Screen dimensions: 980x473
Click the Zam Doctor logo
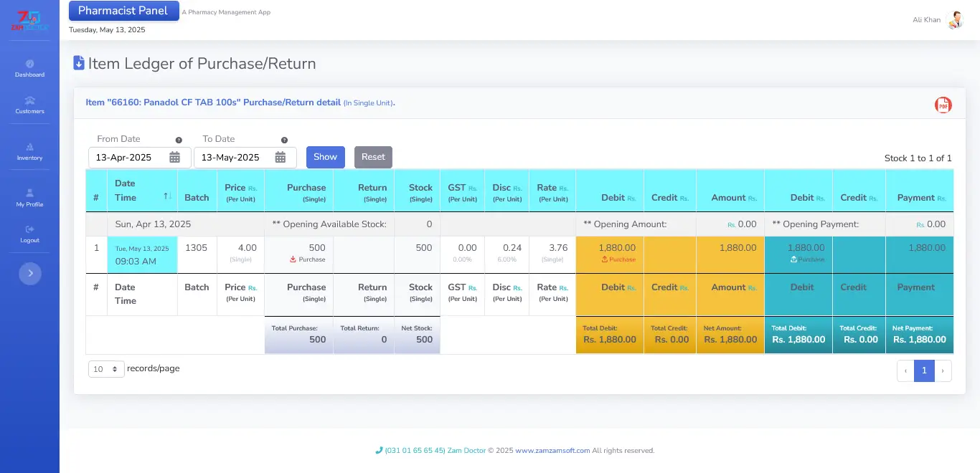pos(29,21)
